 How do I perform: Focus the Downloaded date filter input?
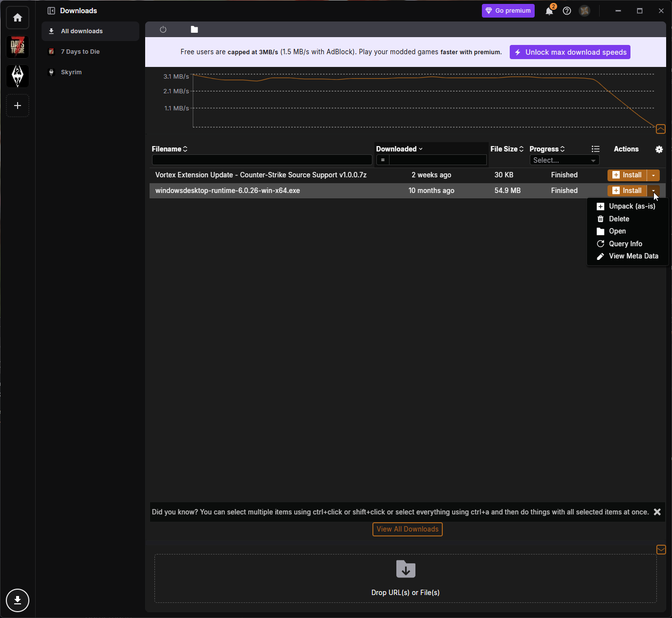pos(438,160)
